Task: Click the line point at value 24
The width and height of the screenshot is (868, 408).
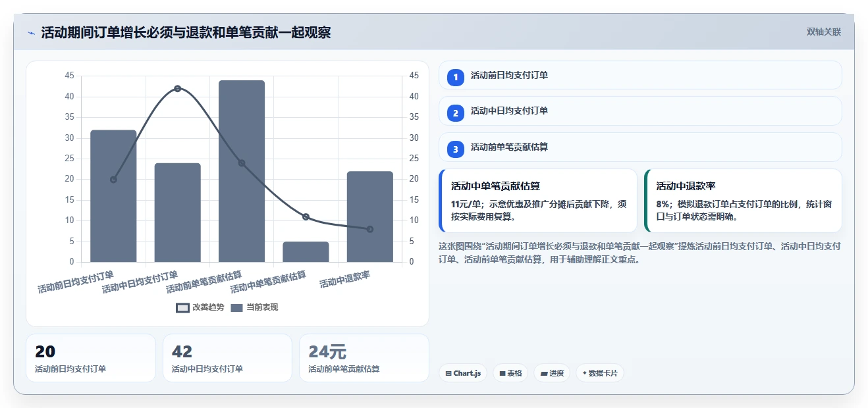Action: [x=242, y=163]
